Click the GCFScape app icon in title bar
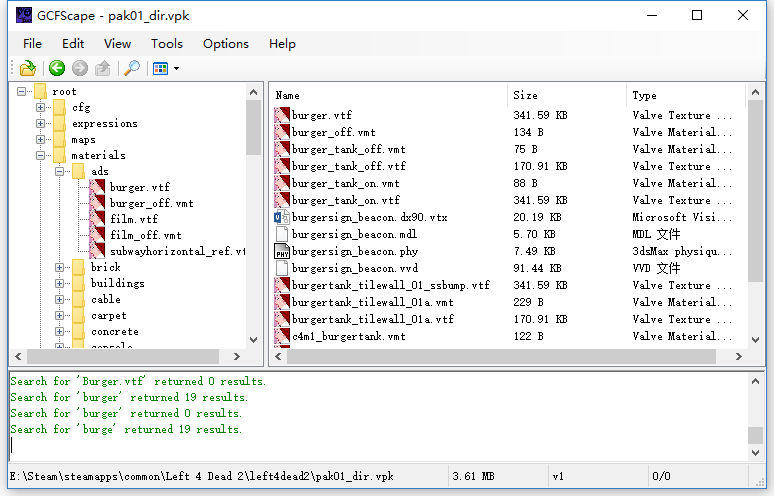Viewport: 774px width, 496px height. pos(24,15)
